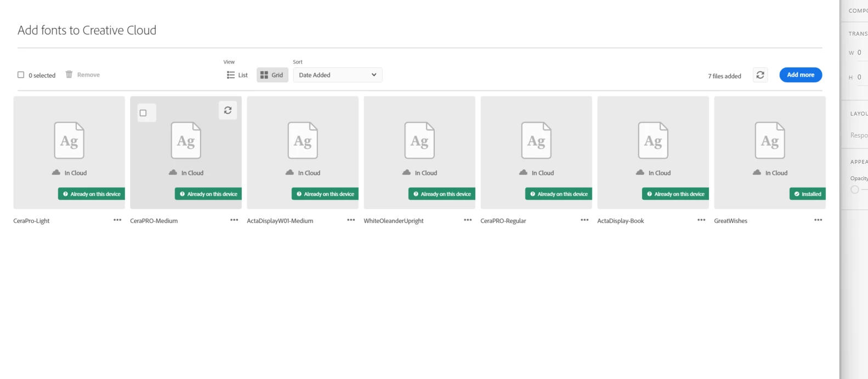Toggle the select-all checkbox beside 0 selected
The width and height of the screenshot is (868, 379).
pyautogui.click(x=21, y=75)
